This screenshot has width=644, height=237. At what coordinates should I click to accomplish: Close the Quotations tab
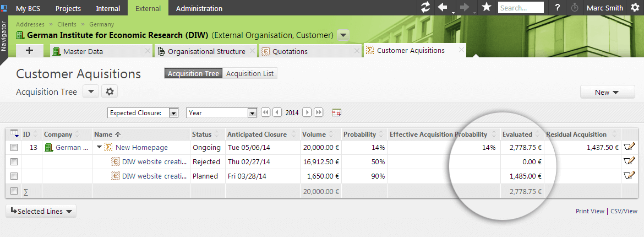pyautogui.click(x=357, y=51)
